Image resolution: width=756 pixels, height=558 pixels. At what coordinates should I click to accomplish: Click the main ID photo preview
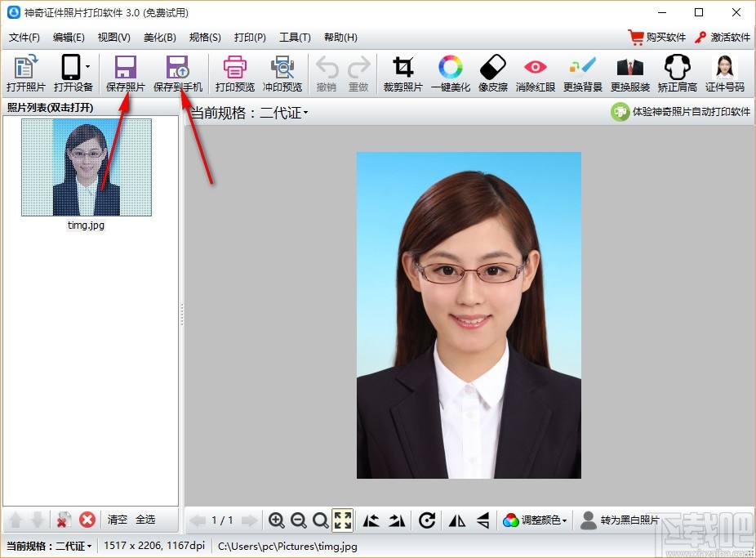point(469,315)
